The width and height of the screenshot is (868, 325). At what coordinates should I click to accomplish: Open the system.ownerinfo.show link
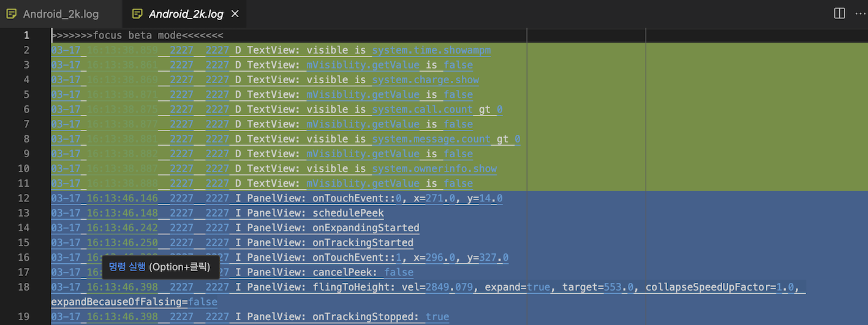[434, 168]
